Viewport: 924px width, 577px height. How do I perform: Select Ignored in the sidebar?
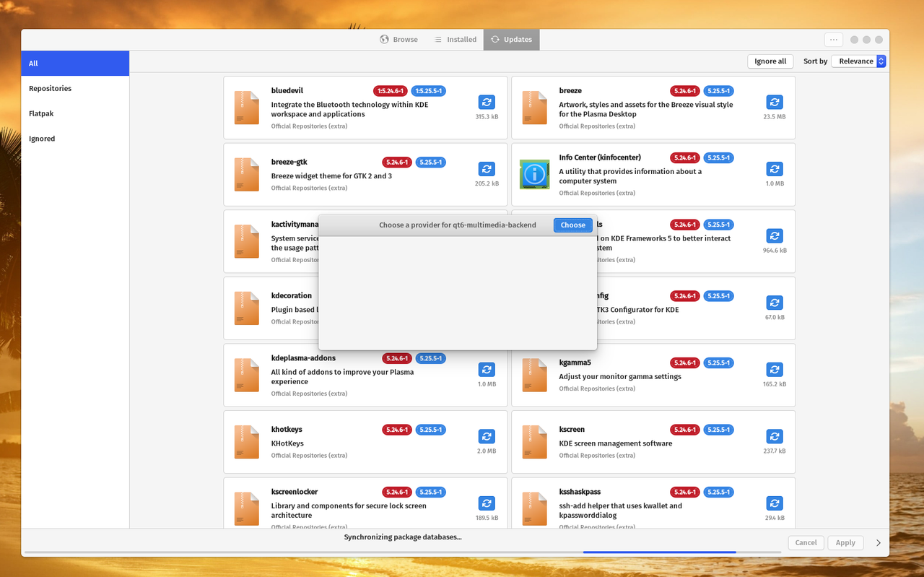click(75, 139)
